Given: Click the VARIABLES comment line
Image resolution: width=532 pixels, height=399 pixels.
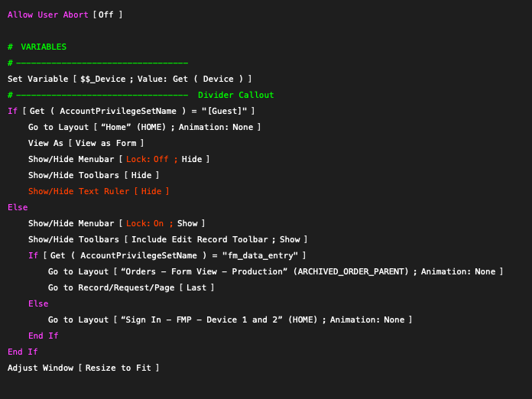Looking at the screenshot, I should tap(37, 47).
